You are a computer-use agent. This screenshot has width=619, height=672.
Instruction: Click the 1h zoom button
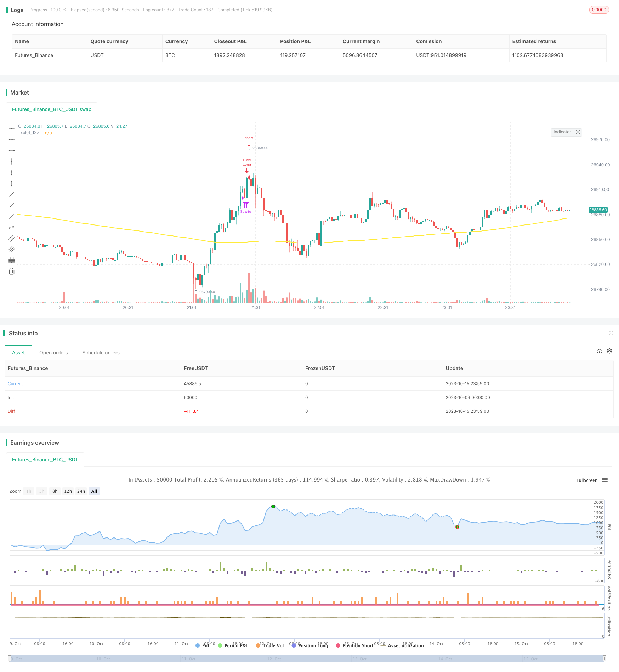click(29, 491)
